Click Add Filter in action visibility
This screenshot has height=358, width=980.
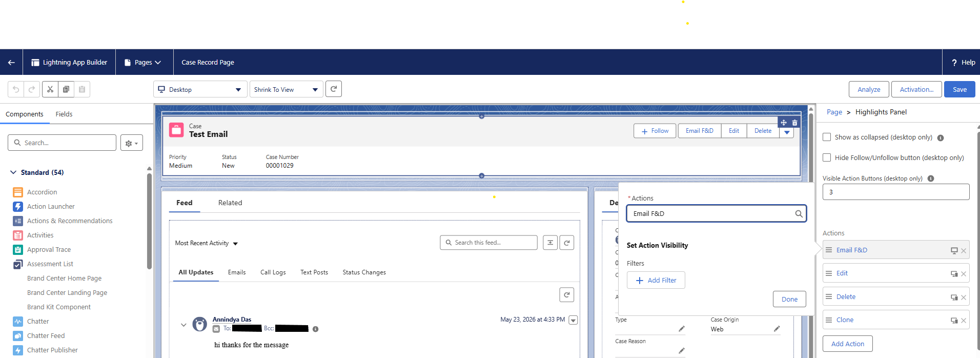tap(656, 280)
